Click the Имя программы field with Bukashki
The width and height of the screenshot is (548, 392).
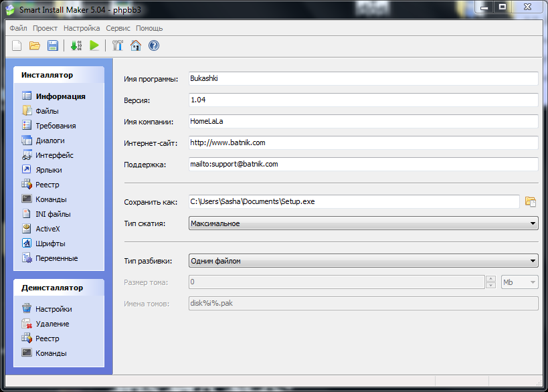[363, 78]
